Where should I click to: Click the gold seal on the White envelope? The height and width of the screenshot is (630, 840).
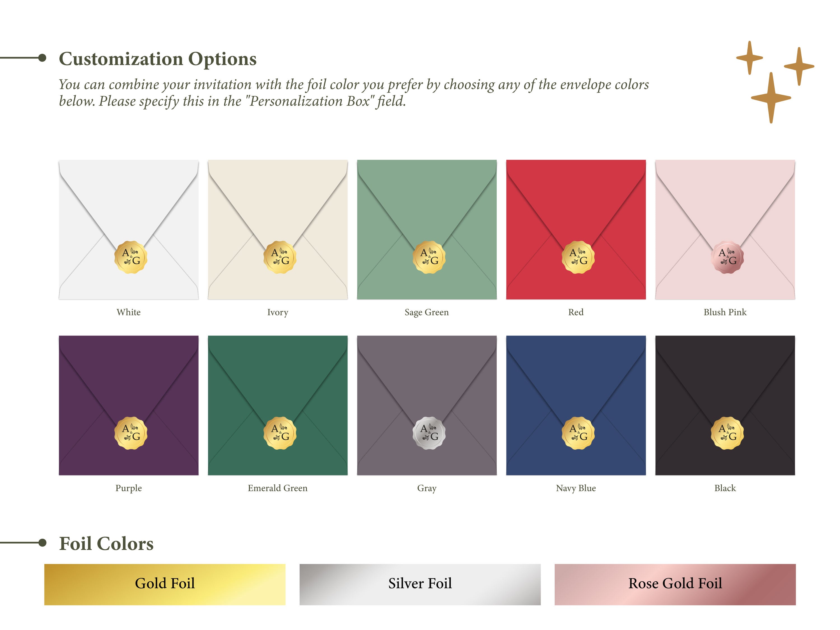[x=131, y=257]
